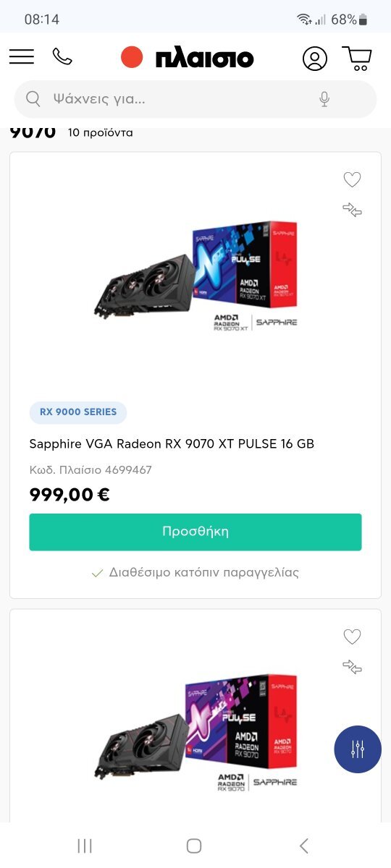The height and width of the screenshot is (868, 391).
Task: Open the user account icon
Action: point(315,58)
